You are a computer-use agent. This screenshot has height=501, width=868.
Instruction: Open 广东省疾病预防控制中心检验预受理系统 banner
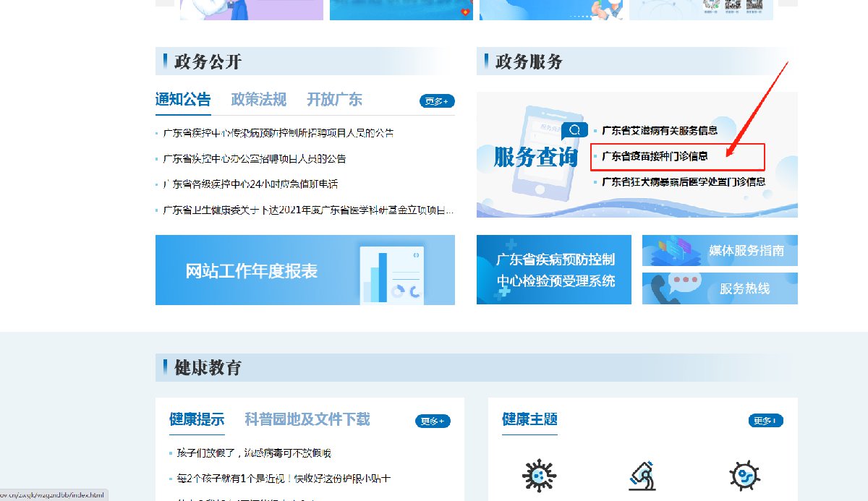tap(553, 270)
